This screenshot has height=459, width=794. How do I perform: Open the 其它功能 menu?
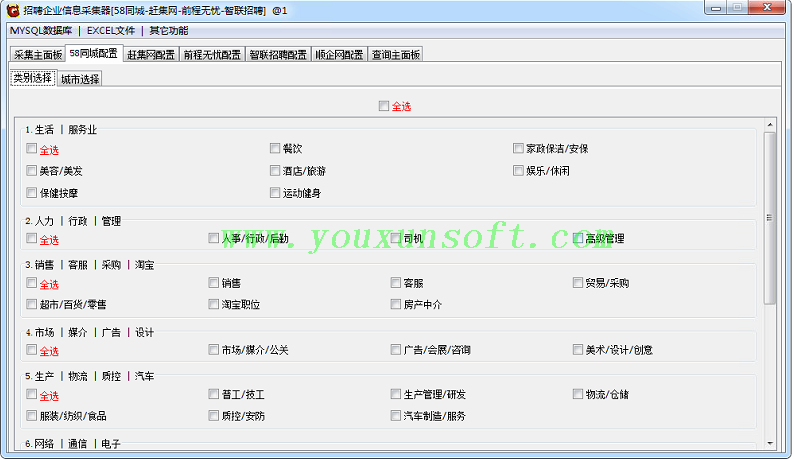tap(169, 31)
